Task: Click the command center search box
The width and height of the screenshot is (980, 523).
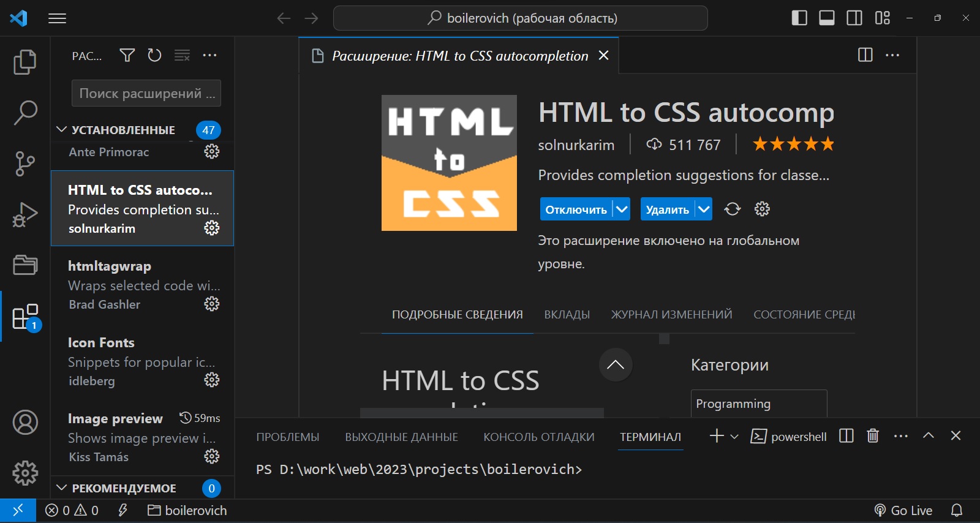Action: click(521, 18)
